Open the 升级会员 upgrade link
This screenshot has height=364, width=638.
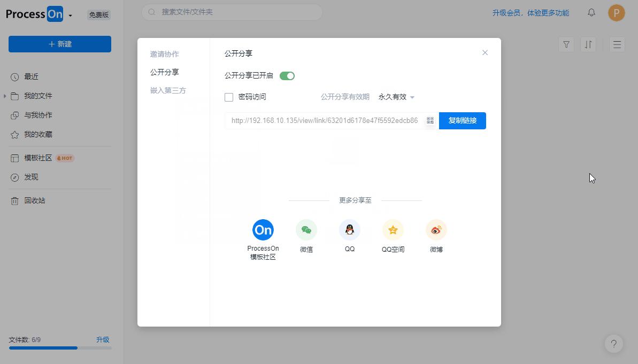531,12
